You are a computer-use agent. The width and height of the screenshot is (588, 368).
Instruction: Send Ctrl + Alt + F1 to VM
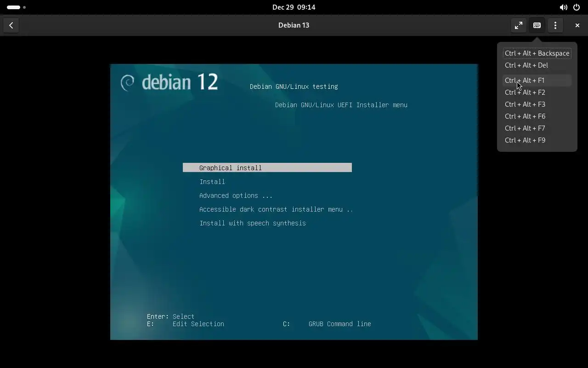(537, 80)
